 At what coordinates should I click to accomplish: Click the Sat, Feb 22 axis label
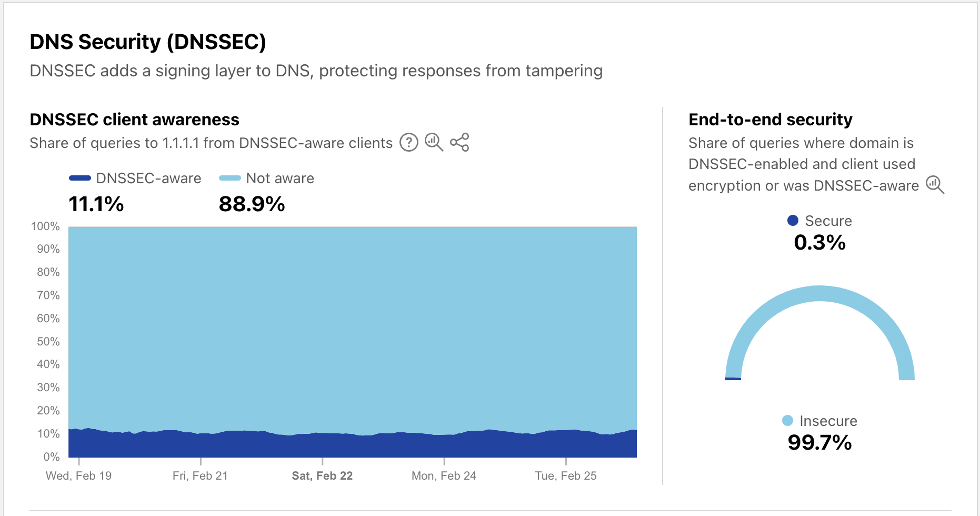pyautogui.click(x=322, y=476)
